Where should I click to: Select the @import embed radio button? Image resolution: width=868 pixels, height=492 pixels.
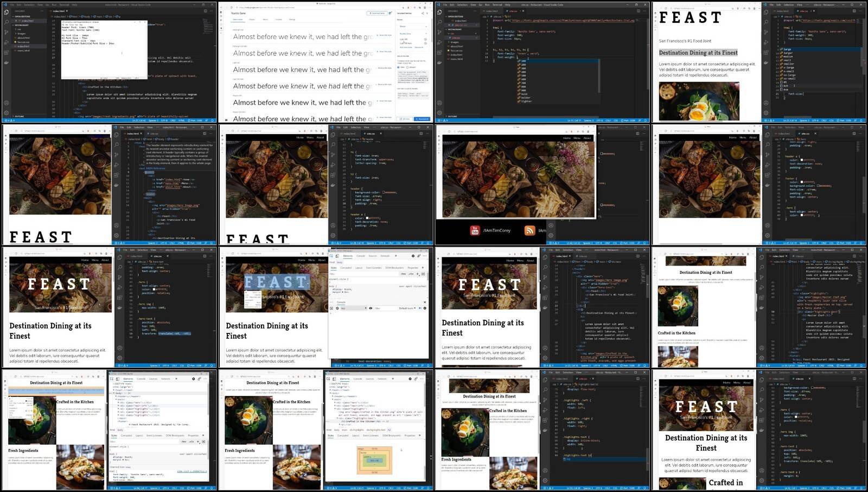[x=408, y=67]
